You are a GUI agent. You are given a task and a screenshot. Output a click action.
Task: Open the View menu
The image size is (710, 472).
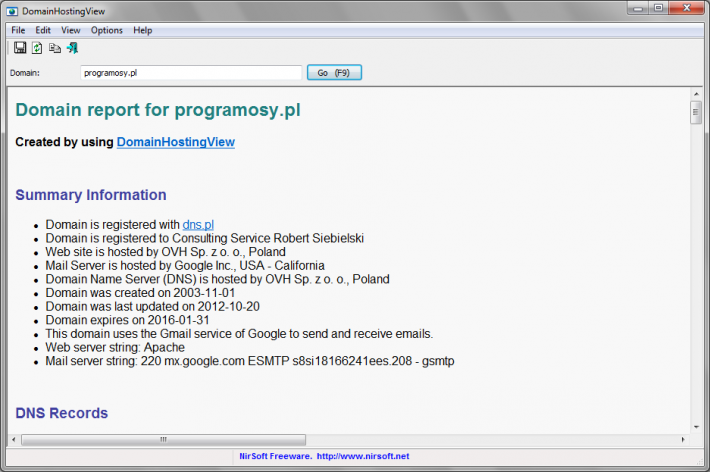click(71, 30)
